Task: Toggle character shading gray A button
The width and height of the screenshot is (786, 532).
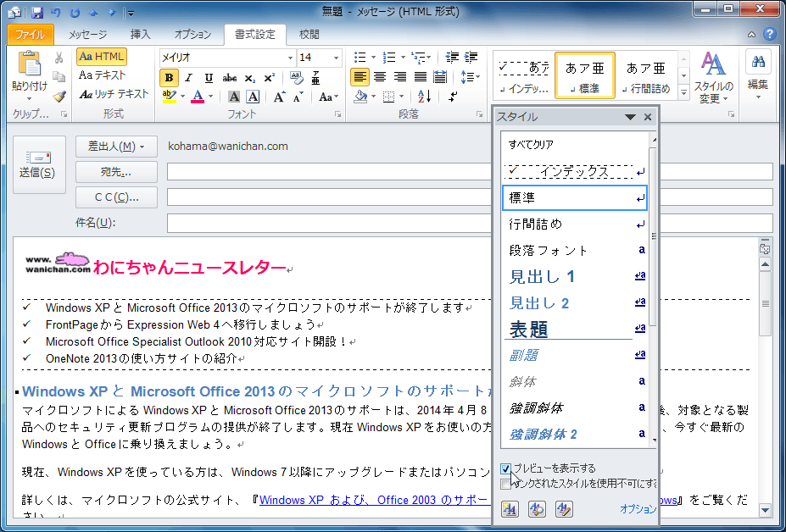Action: pyautogui.click(x=234, y=97)
